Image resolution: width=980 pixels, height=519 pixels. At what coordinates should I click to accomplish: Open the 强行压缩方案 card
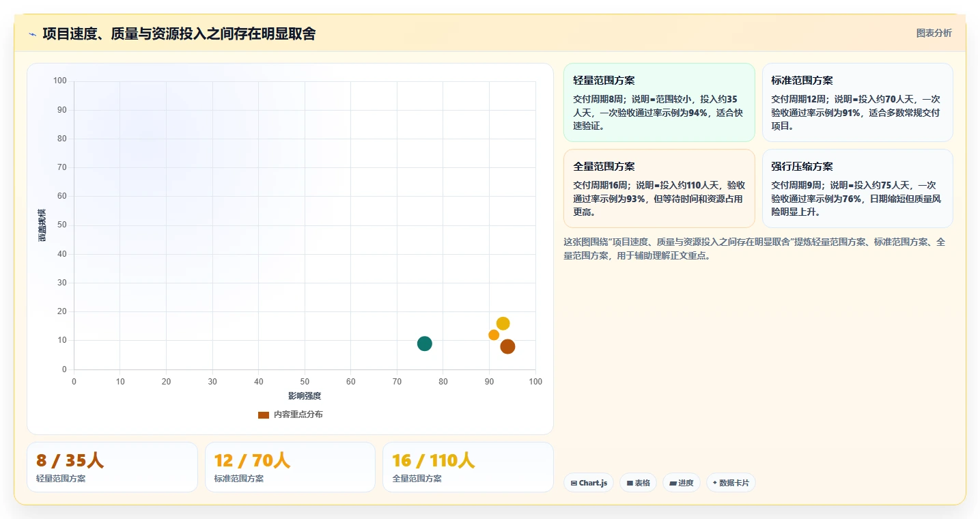pos(857,188)
